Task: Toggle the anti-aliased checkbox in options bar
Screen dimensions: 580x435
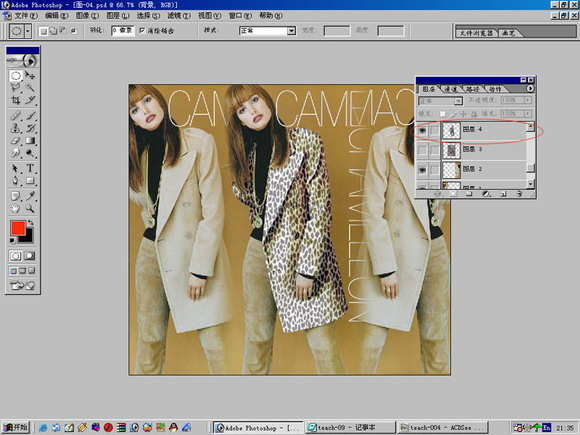Action: (x=142, y=31)
